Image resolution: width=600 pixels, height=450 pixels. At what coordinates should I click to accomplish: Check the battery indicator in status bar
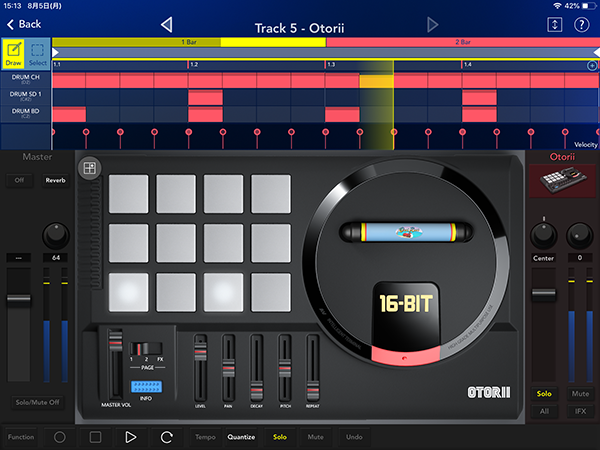pyautogui.click(x=589, y=6)
